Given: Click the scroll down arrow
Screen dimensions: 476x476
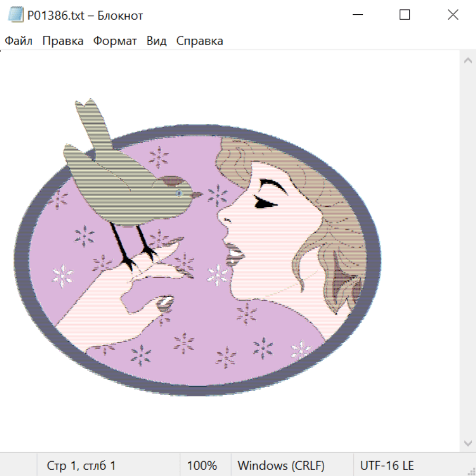Looking at the screenshot, I should click(x=468, y=443).
